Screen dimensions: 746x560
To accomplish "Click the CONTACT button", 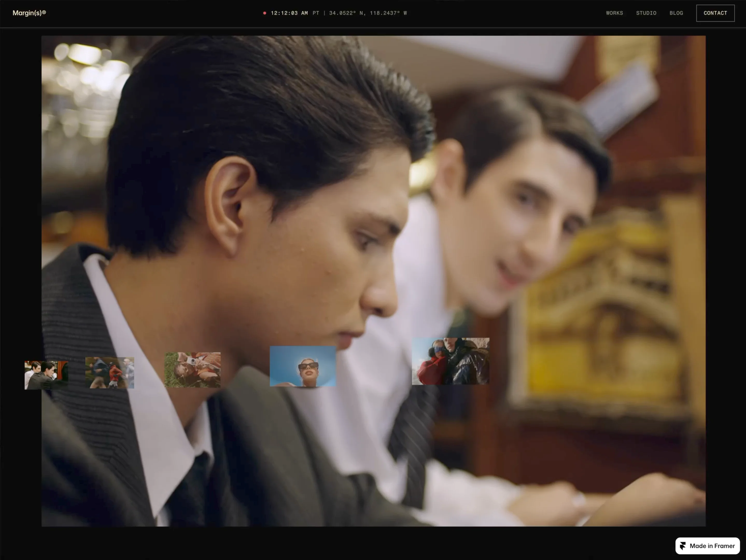I will (x=715, y=13).
